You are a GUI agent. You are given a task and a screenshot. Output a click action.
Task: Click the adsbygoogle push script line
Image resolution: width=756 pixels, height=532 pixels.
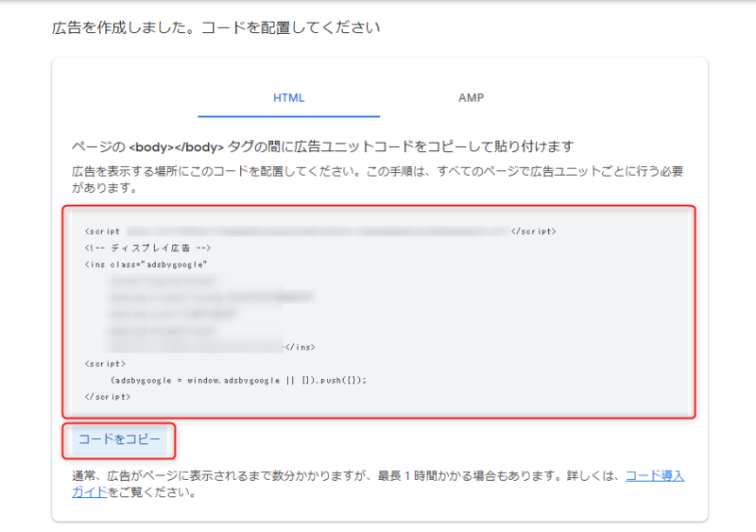[x=238, y=380]
